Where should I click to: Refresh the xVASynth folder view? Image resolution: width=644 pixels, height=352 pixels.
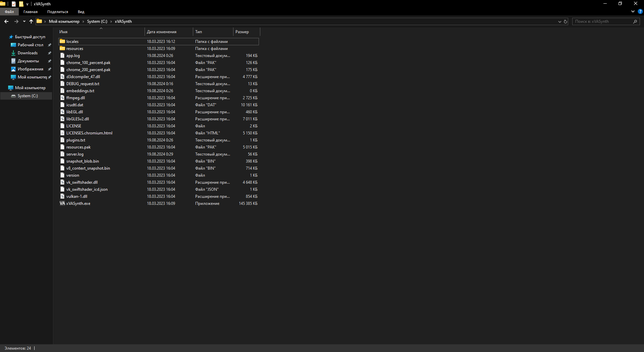(x=566, y=21)
